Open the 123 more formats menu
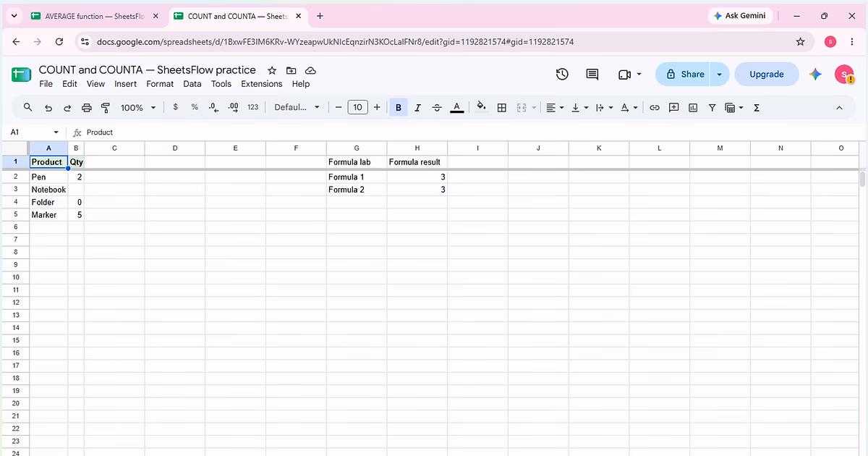Image resolution: width=868 pixels, height=456 pixels. pyautogui.click(x=252, y=107)
